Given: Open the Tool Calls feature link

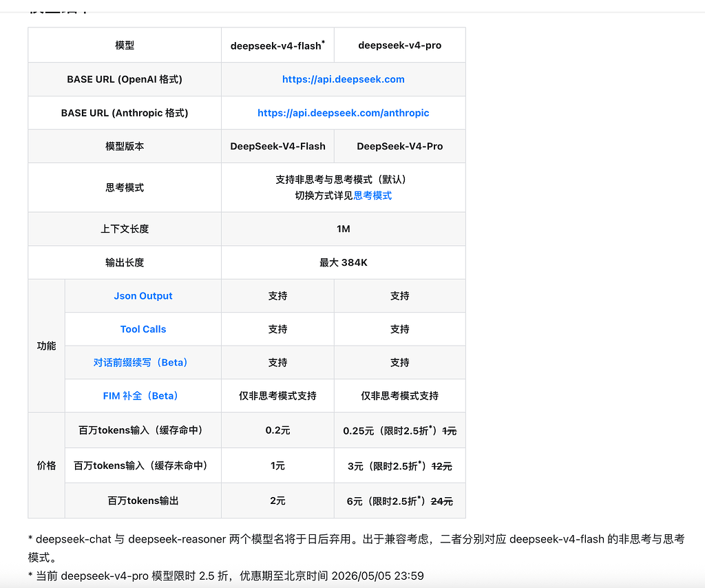Looking at the screenshot, I should pyautogui.click(x=143, y=329).
